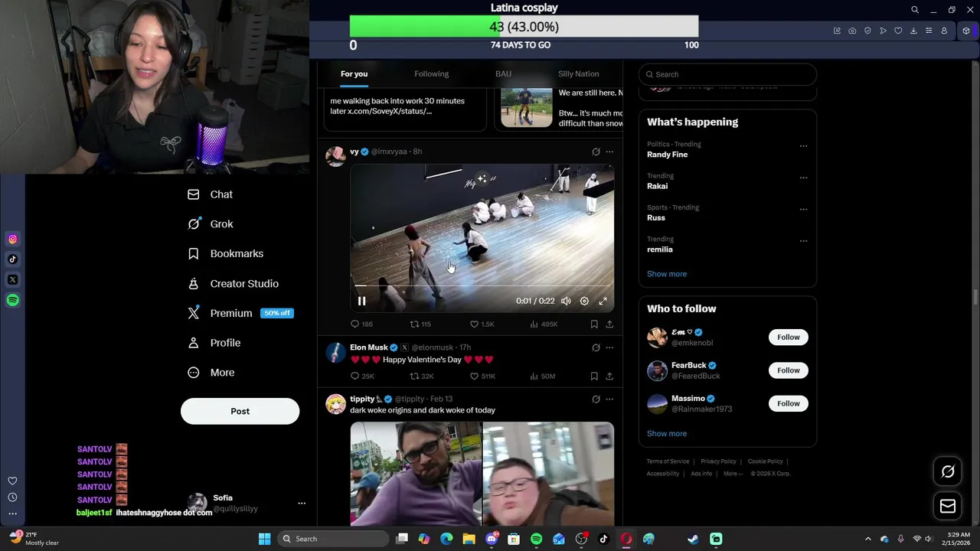Switch to the For you tab
The width and height of the screenshot is (980, 551).
tap(354, 74)
